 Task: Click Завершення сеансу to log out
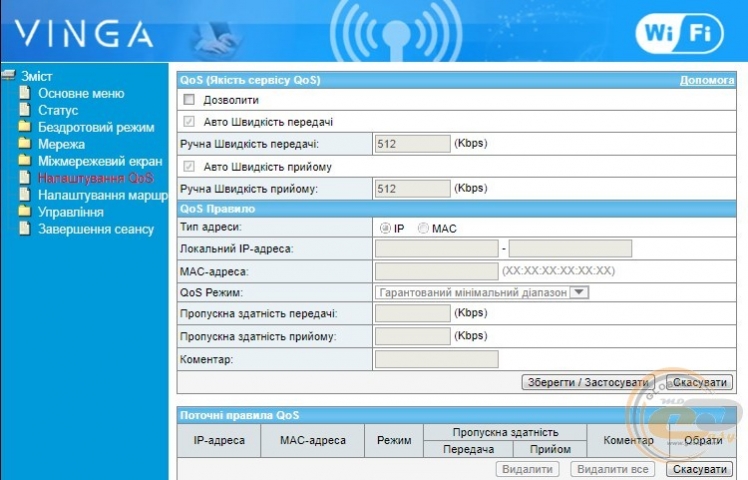(x=96, y=229)
